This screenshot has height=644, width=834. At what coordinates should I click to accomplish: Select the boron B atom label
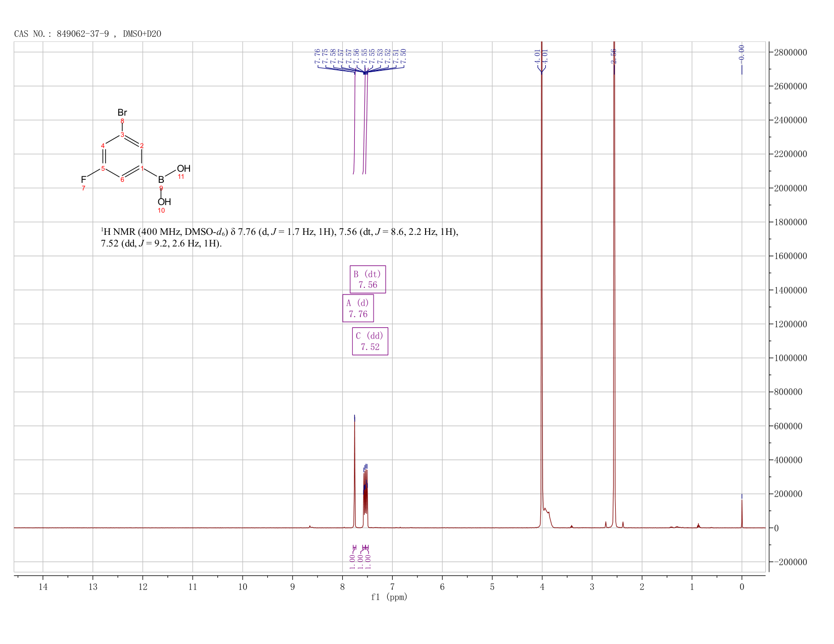(161, 180)
